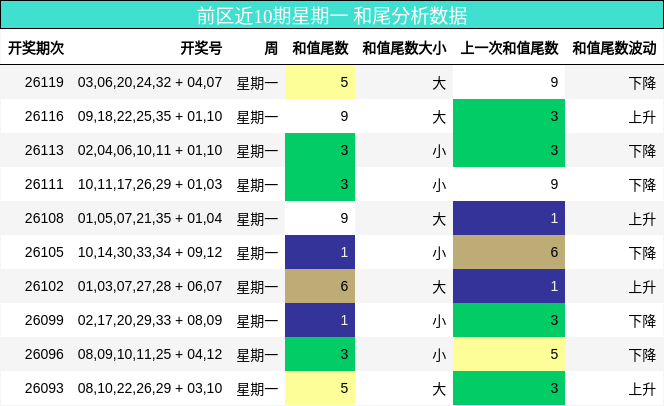The height and width of the screenshot is (406, 664).
Task: Select the 周 column header
Action: tap(271, 48)
